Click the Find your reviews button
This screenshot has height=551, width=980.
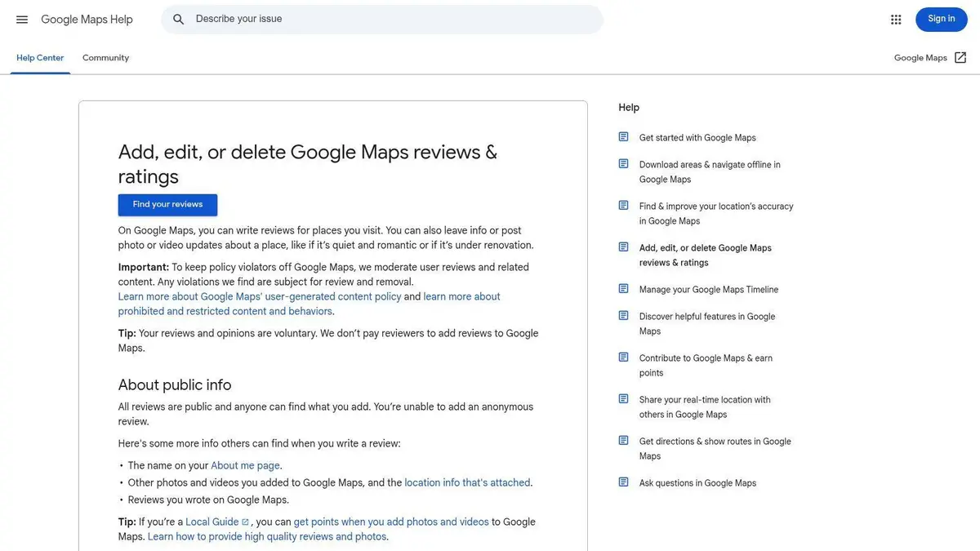167,205
